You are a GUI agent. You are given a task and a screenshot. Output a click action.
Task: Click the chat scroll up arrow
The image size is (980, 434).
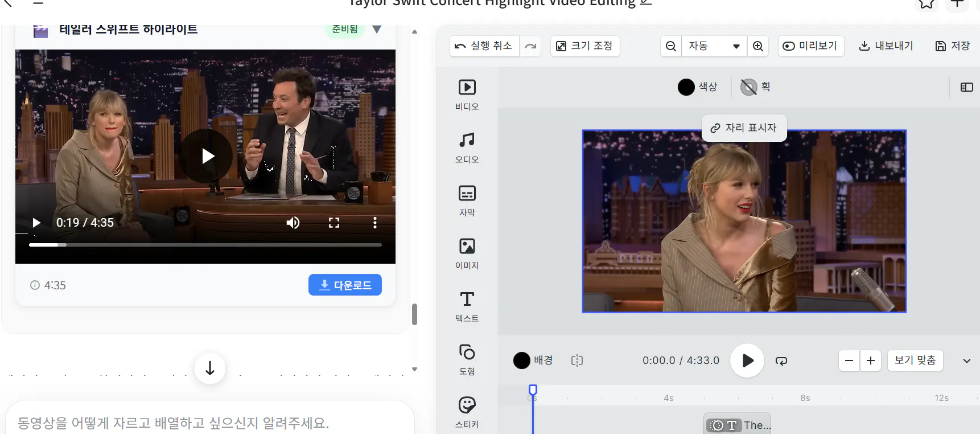414,32
